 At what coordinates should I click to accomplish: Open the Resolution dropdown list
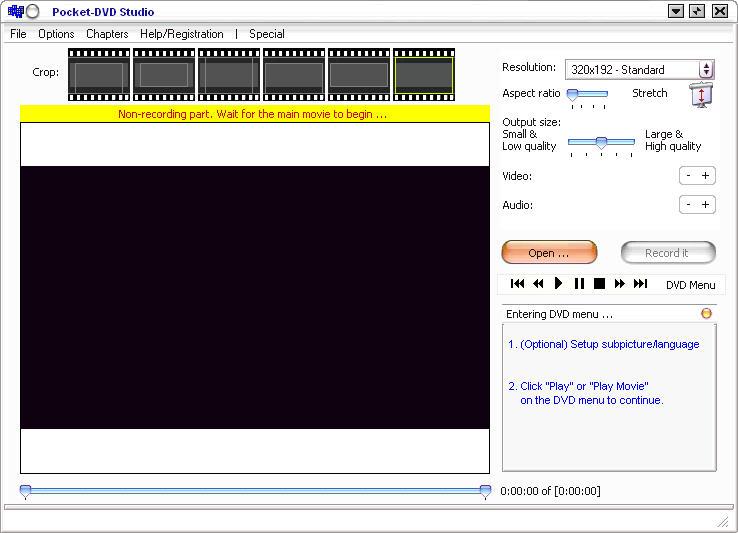(706, 70)
